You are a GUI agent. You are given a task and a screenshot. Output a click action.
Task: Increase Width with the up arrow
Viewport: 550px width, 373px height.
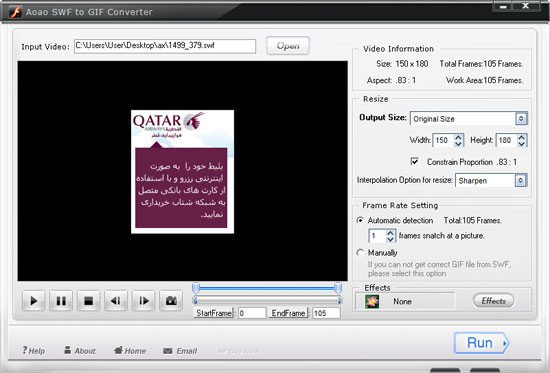point(458,137)
